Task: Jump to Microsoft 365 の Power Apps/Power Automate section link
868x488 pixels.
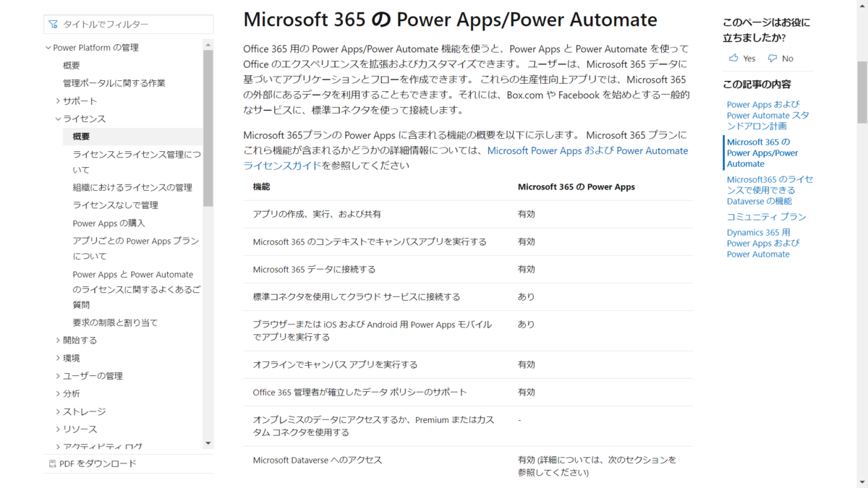Action: (762, 153)
